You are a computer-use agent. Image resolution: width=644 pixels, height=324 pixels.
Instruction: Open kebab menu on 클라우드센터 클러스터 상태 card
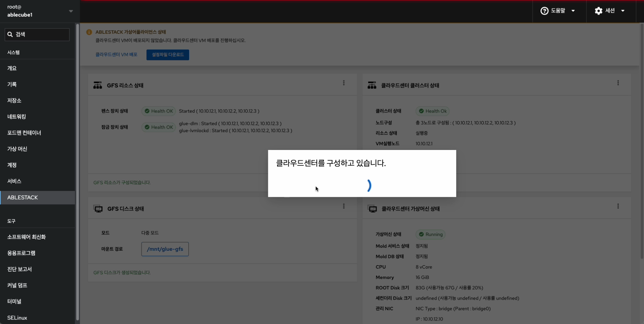pyautogui.click(x=618, y=83)
